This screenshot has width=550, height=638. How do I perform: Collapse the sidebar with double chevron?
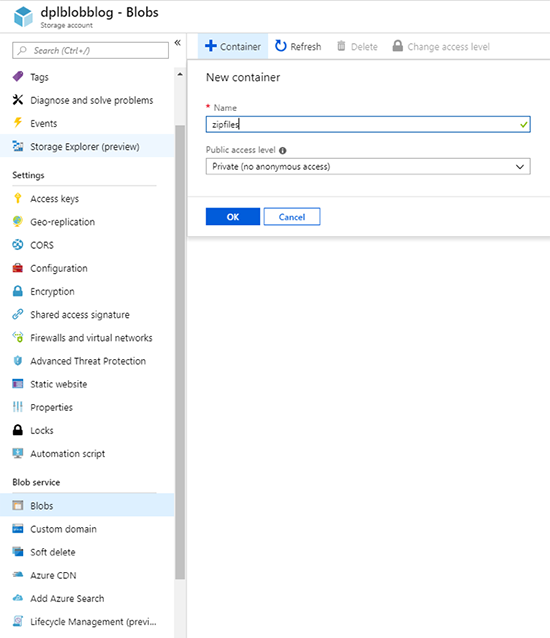tap(178, 43)
